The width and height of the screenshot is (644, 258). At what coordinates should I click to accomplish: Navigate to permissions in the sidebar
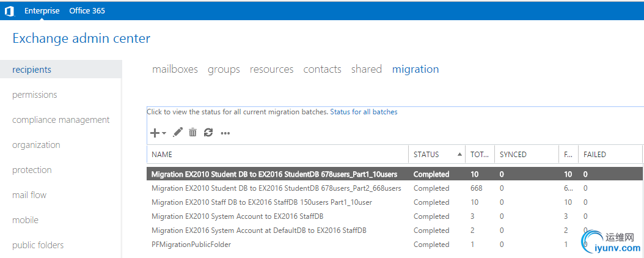pos(35,95)
